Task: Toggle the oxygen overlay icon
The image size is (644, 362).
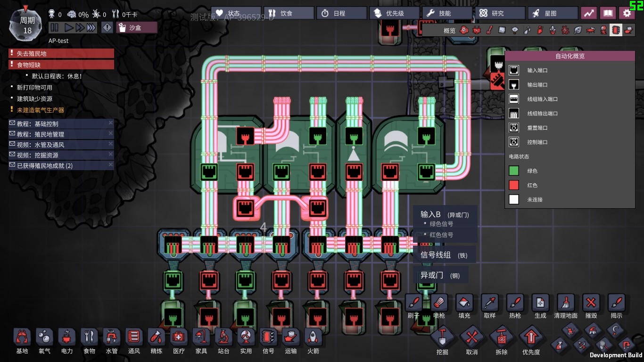Action: [x=464, y=31]
